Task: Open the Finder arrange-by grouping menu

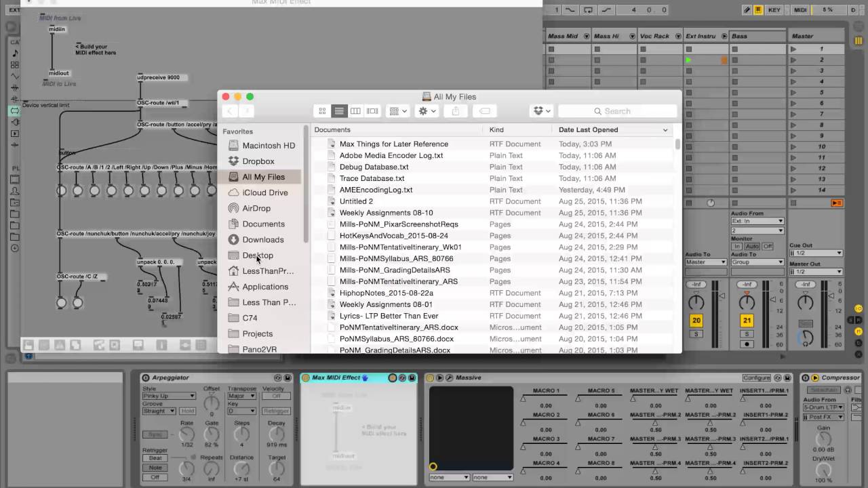Action: [x=397, y=111]
